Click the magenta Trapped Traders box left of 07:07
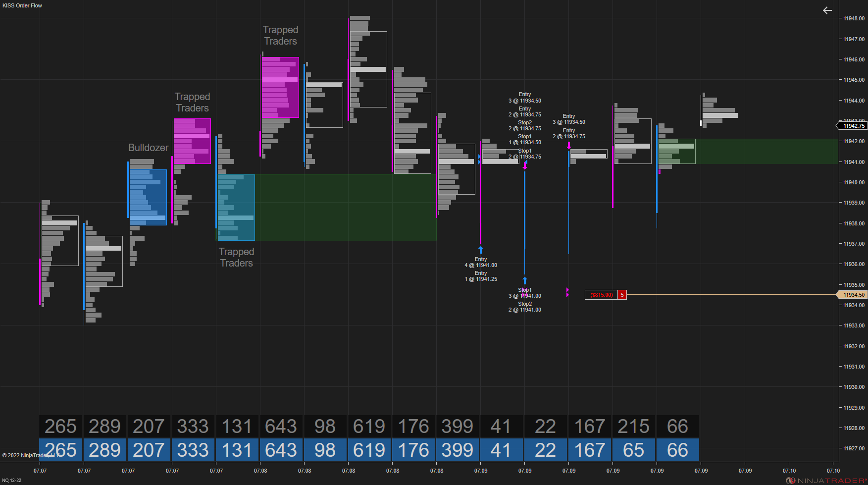Screen dimensions: 868x485 tap(192, 141)
